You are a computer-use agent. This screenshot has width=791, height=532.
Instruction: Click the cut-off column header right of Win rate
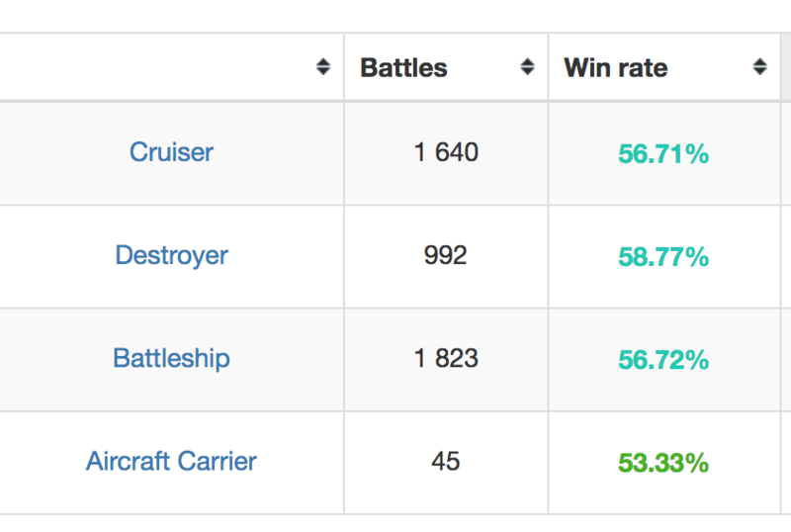tap(786, 67)
